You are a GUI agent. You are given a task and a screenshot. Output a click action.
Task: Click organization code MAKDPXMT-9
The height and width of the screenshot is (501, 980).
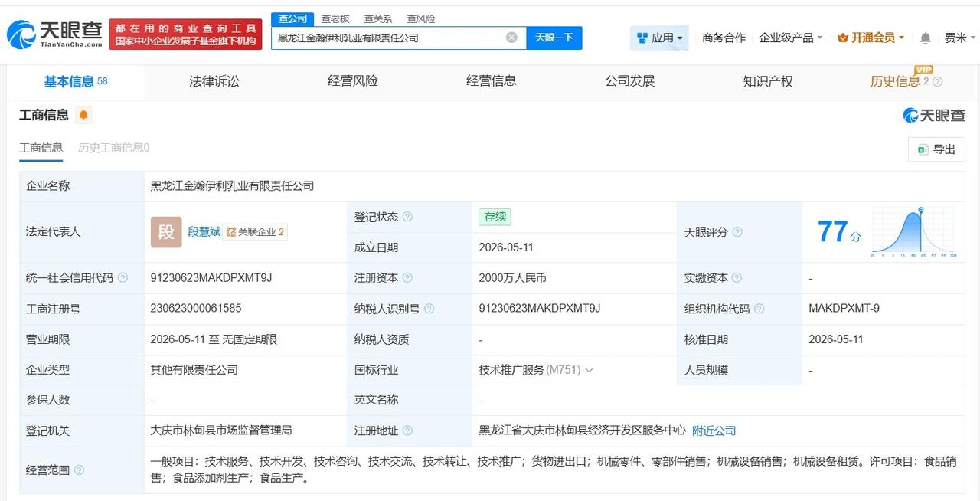point(844,309)
